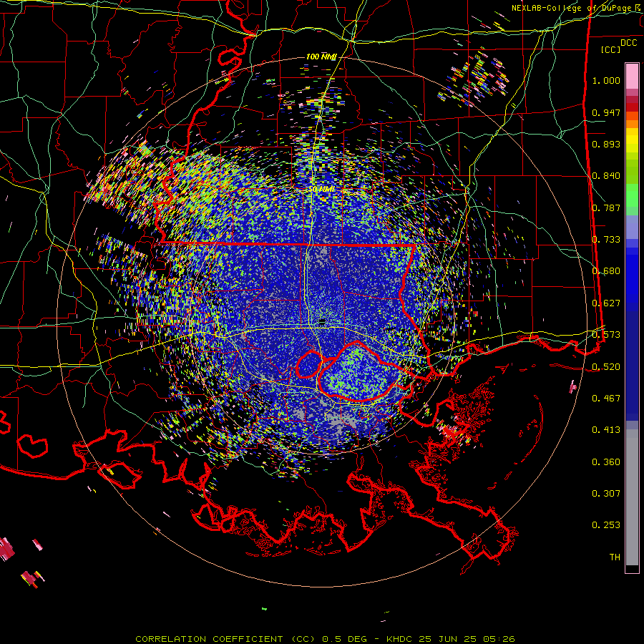Click the [CC] legend label
Screen dimensions: 644x644
tap(610, 49)
